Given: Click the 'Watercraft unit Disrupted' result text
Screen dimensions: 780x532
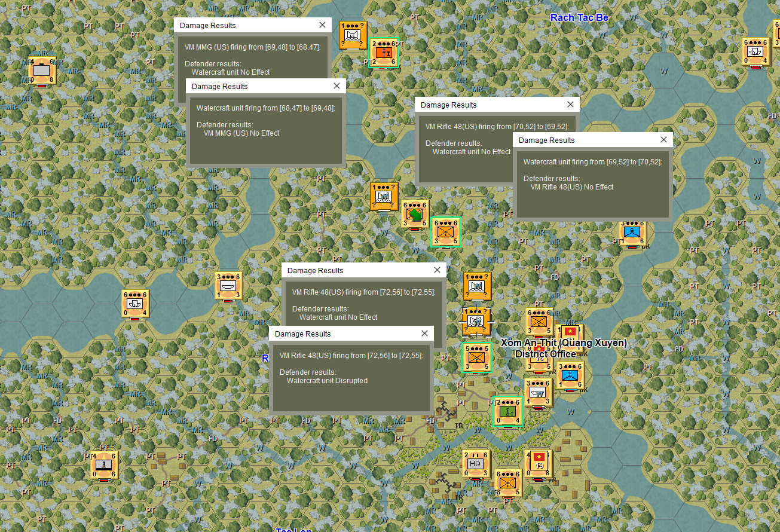Looking at the screenshot, I should point(327,381).
